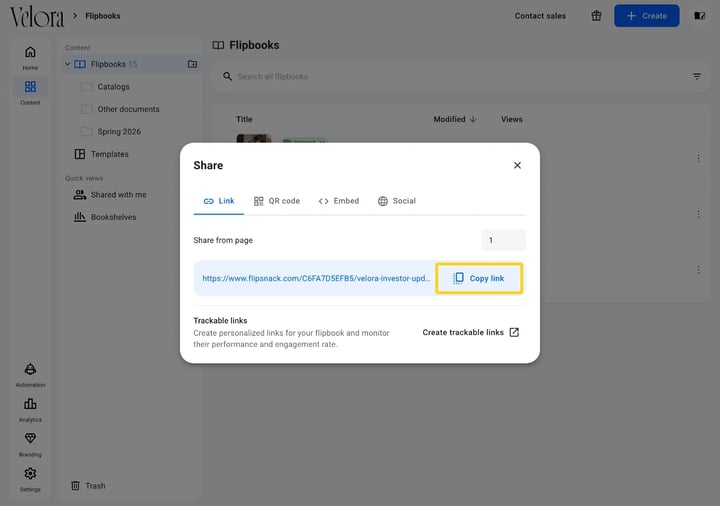Viewport: 720px width, 506px height.
Task: Click new folder icon beside Flipbooks
Action: pos(192,64)
